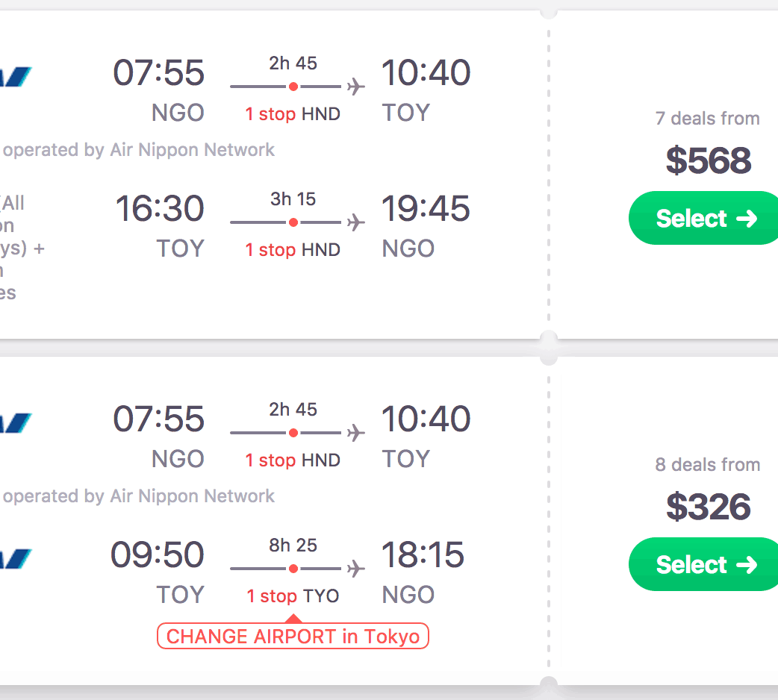778x700 pixels.
Task: Click the airplane icon on the 8h 25 route
Action: pos(356,569)
